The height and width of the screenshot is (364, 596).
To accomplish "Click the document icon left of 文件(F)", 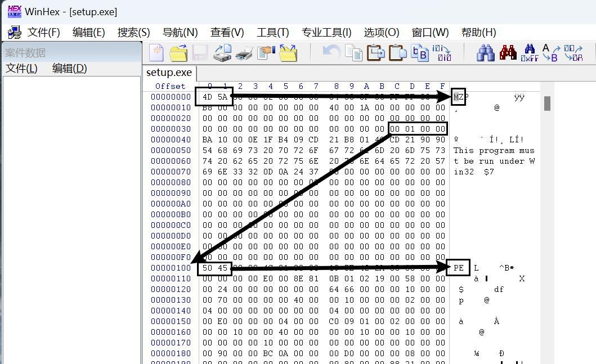I will [x=15, y=32].
